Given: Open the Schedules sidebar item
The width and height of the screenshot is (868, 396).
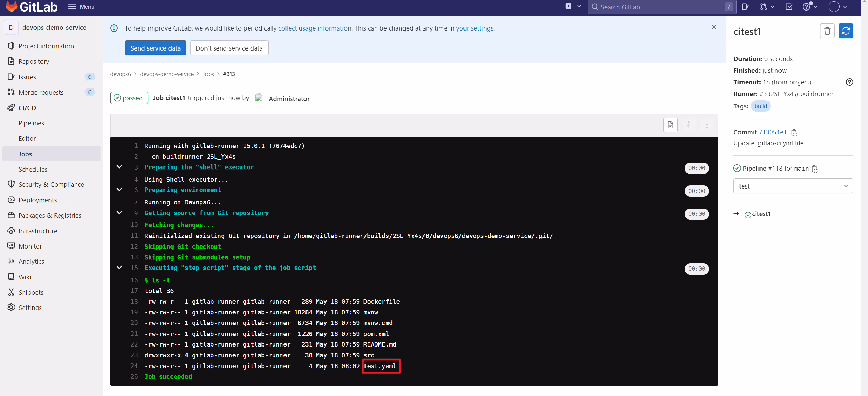Looking at the screenshot, I should tap(33, 169).
